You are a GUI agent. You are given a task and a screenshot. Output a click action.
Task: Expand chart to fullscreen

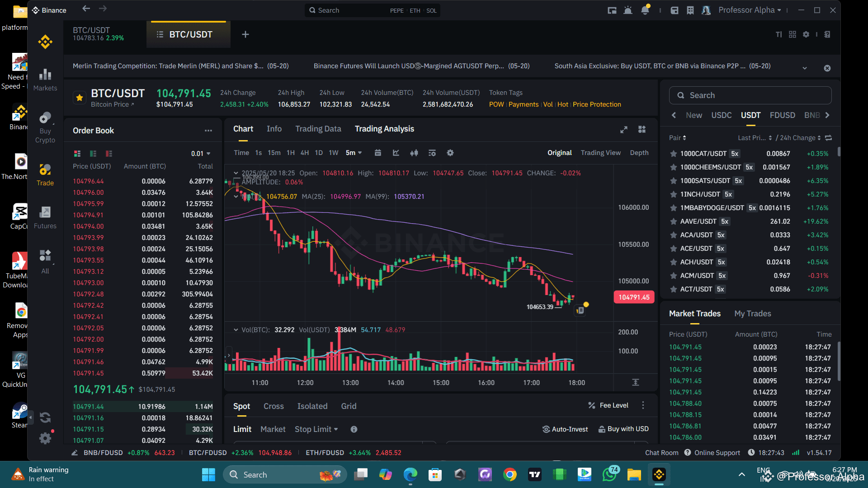(624, 130)
